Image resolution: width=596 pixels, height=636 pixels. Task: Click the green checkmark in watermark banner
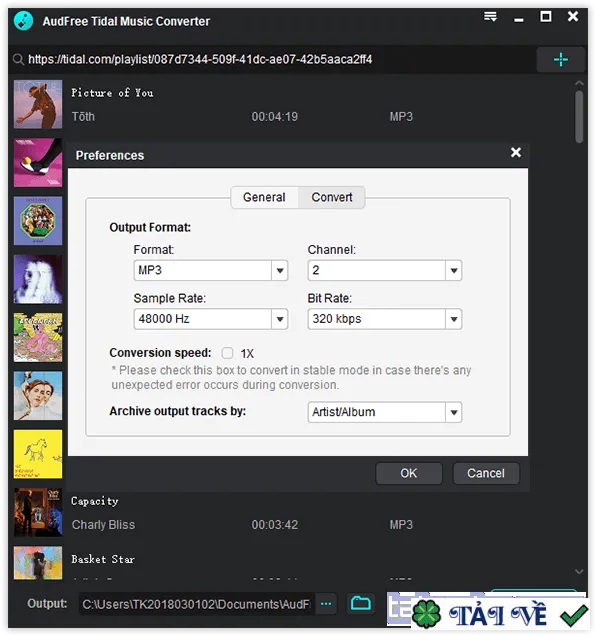tap(574, 615)
